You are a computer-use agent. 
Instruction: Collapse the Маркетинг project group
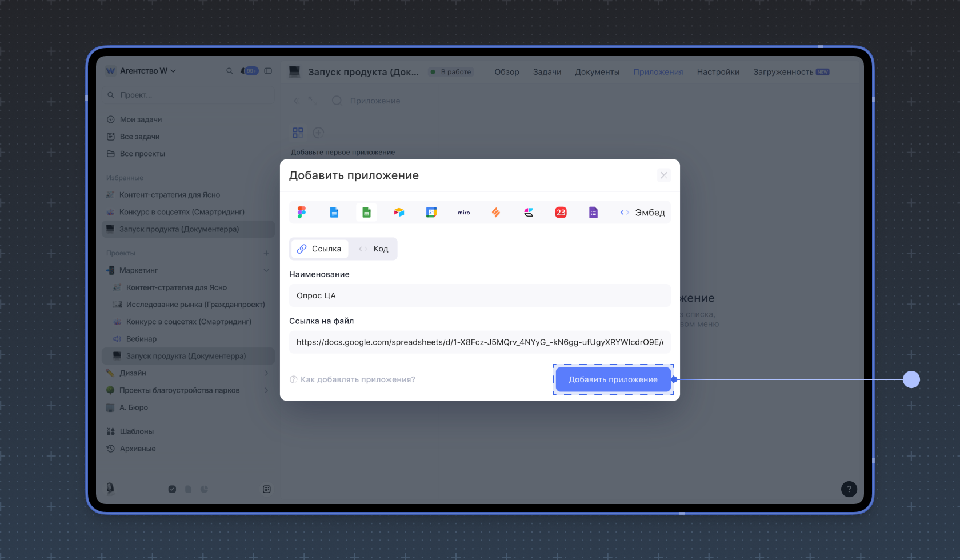pyautogui.click(x=266, y=270)
